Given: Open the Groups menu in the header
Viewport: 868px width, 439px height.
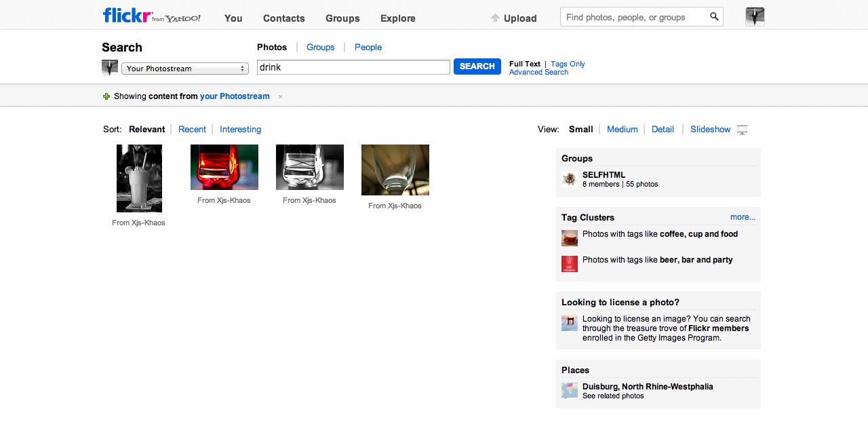Looking at the screenshot, I should 342,18.
